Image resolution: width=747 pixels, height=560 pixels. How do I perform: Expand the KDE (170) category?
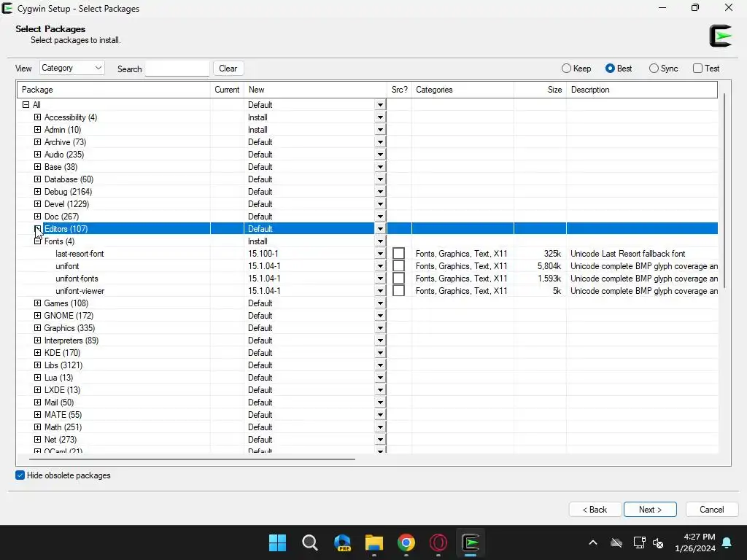[x=38, y=352]
